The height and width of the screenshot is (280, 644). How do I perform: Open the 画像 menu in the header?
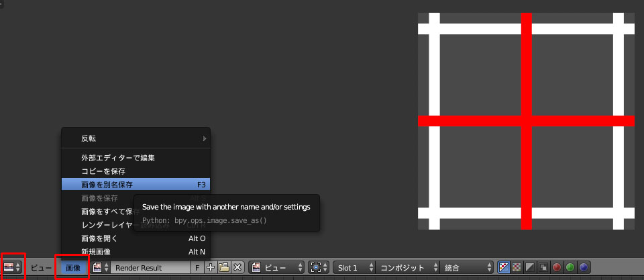[x=73, y=268]
